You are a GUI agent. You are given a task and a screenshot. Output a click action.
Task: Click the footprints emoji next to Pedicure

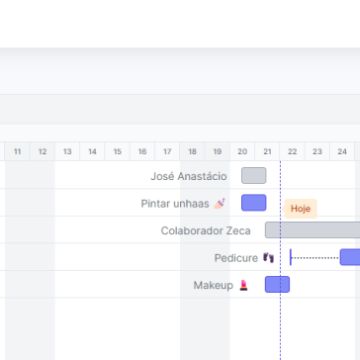tap(269, 258)
